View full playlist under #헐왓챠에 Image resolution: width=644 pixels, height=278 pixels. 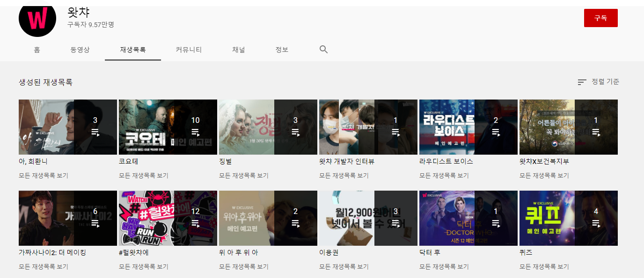(144, 267)
